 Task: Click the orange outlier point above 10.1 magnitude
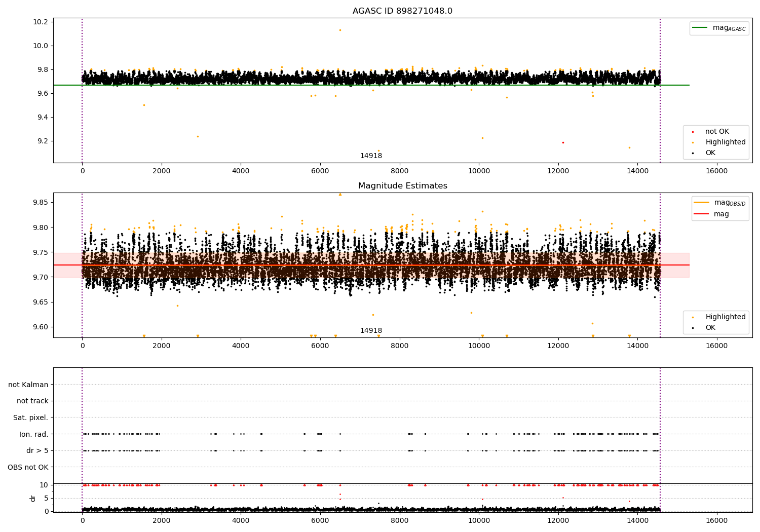tap(340, 30)
